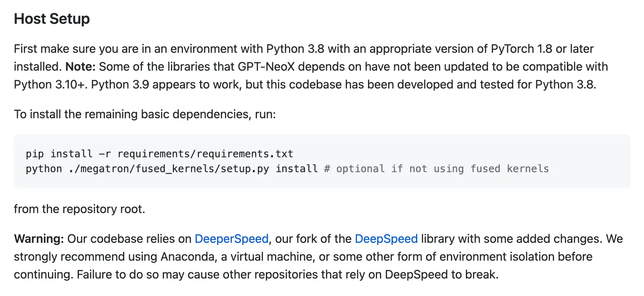Click the pip install requirements command line

(160, 154)
